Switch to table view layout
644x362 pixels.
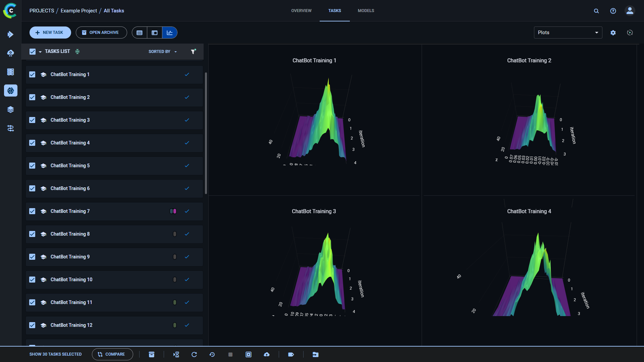coord(139,33)
